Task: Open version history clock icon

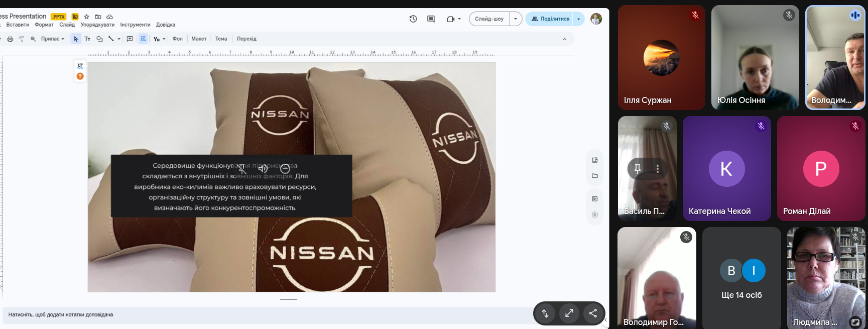Action: tap(413, 19)
